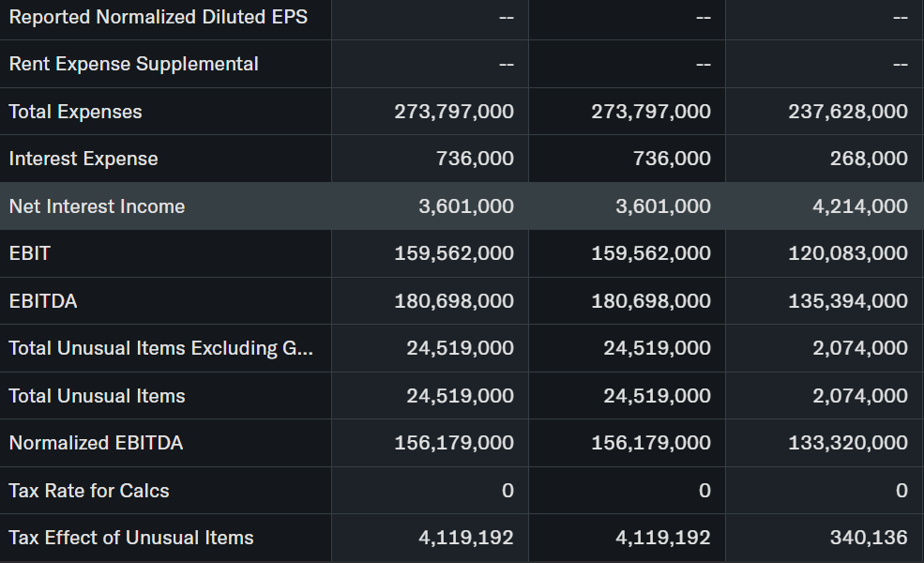The height and width of the screenshot is (563, 924).
Task: Select the EBIT row label
Action: coord(29,253)
